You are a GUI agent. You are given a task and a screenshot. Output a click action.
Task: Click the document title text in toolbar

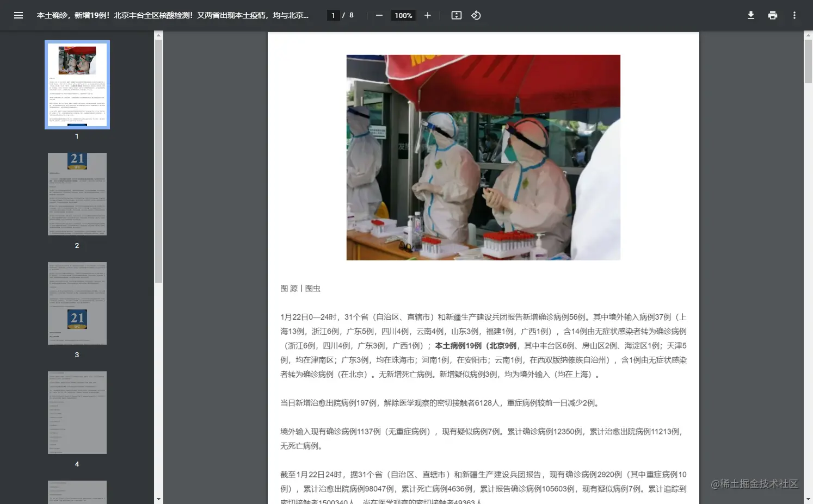(173, 15)
